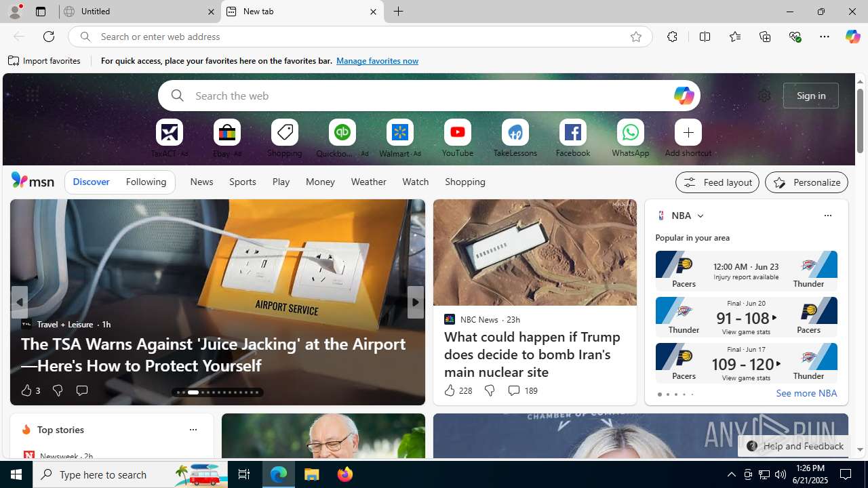Open Copilot icon in the search box
Screen dimensions: 868x488
pos(684,96)
